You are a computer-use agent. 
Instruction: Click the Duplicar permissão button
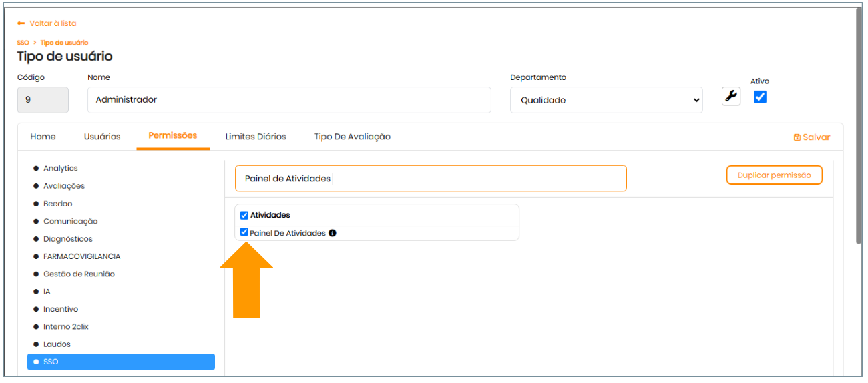(x=774, y=175)
